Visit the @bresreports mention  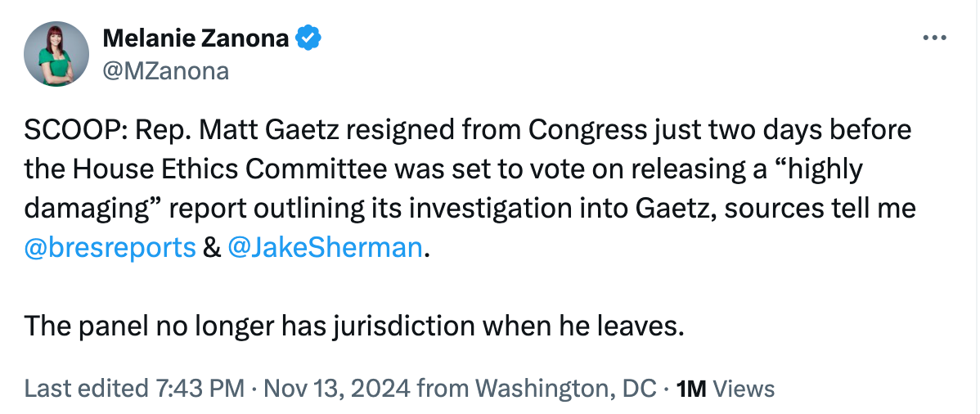[110, 248]
